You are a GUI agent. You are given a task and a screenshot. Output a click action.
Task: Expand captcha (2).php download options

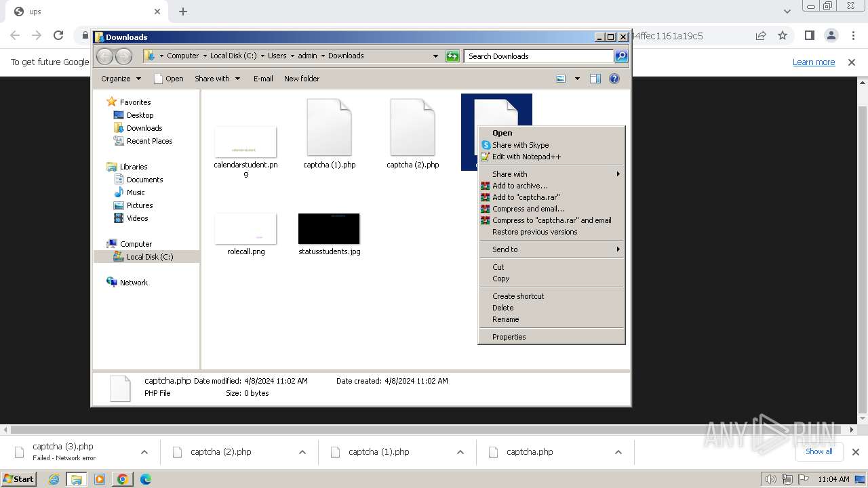pyautogui.click(x=302, y=452)
